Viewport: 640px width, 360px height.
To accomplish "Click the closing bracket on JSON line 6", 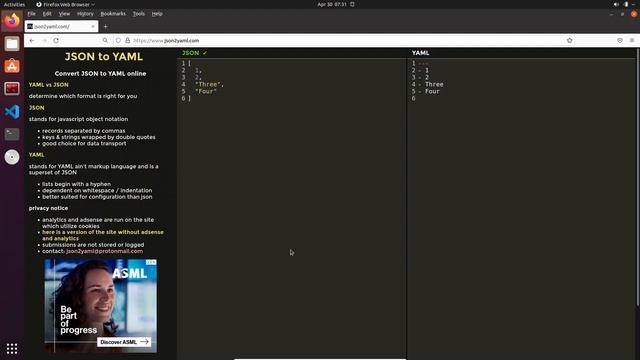I will (190, 98).
